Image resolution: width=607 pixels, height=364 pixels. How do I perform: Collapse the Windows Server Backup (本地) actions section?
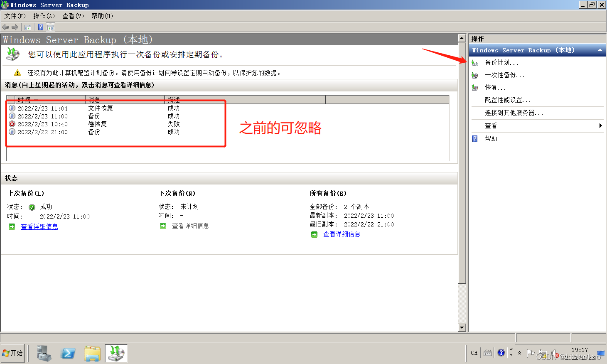coord(600,50)
